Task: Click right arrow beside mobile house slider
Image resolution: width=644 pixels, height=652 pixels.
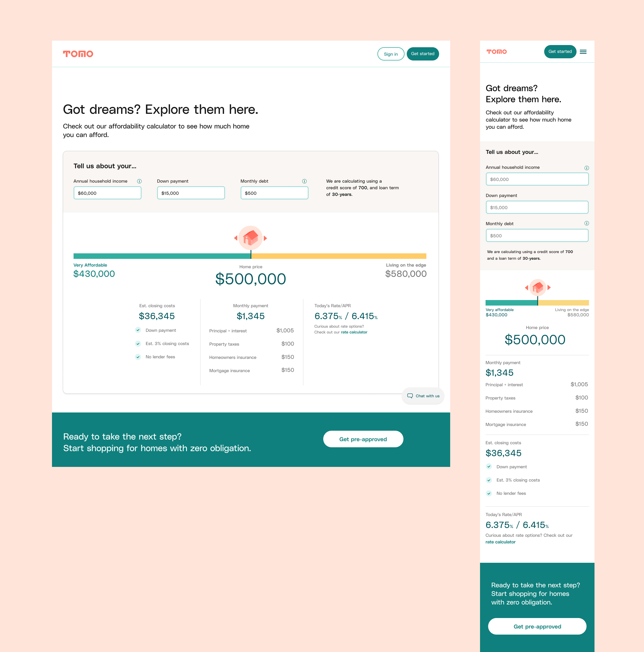Action: pyautogui.click(x=549, y=288)
